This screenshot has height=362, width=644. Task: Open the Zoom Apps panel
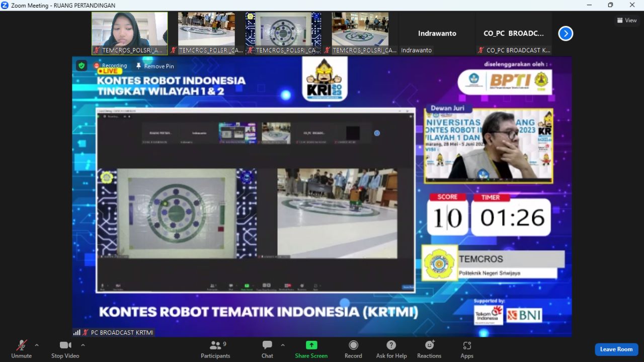(x=466, y=348)
